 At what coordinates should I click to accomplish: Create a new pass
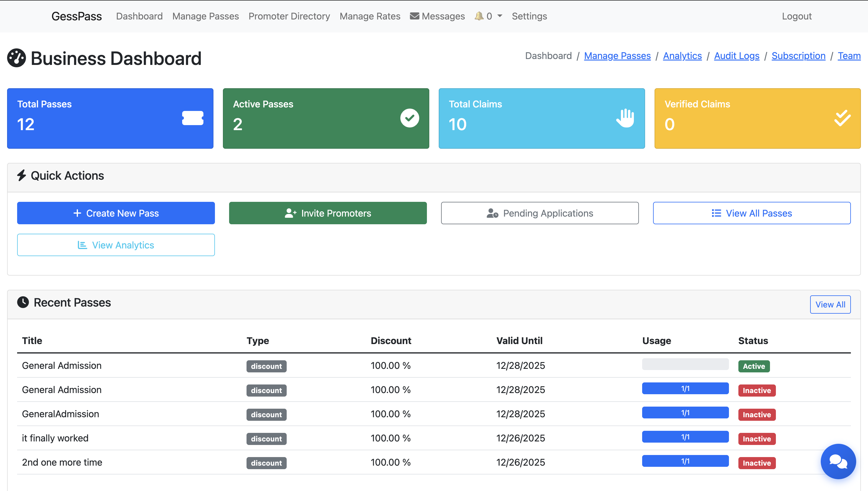[x=116, y=213]
